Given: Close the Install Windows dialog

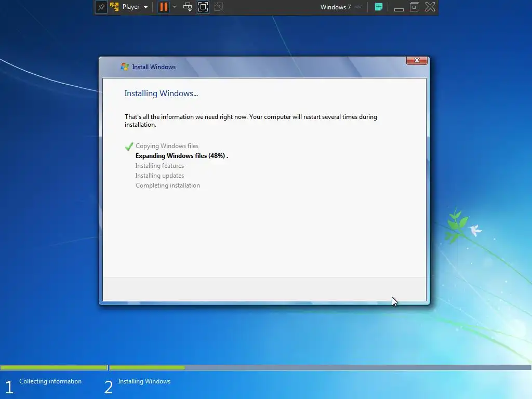Looking at the screenshot, I should click(417, 60).
